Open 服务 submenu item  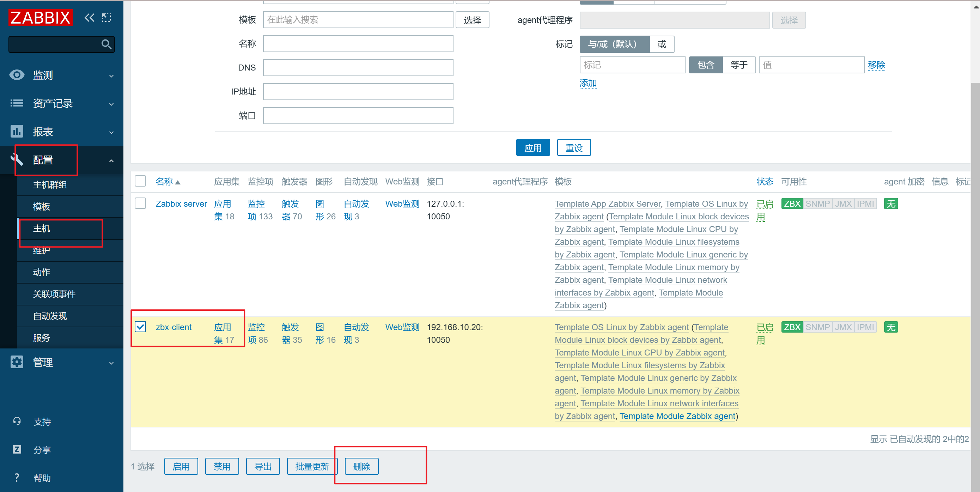(x=70, y=338)
